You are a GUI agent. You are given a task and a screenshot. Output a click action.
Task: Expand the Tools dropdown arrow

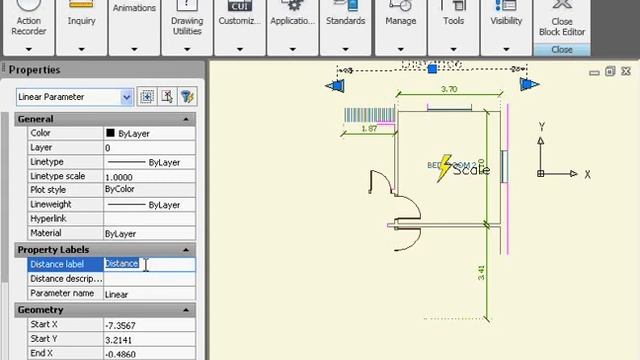tap(453, 49)
